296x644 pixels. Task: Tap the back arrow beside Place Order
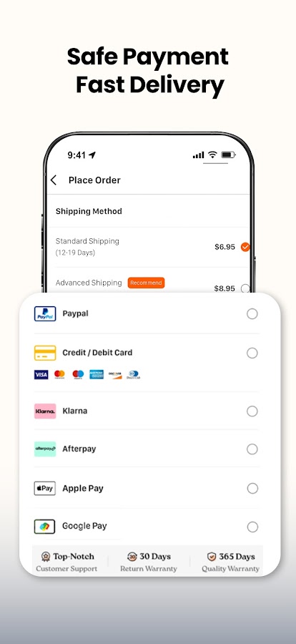(x=54, y=180)
